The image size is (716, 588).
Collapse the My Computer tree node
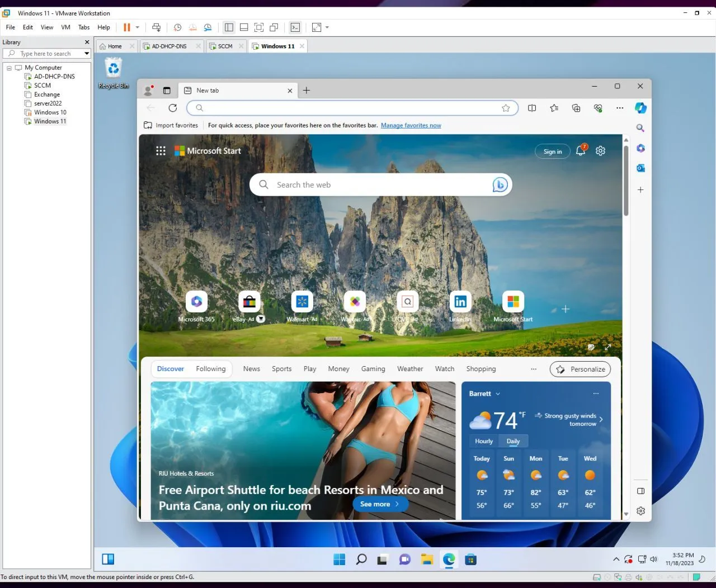click(9, 68)
